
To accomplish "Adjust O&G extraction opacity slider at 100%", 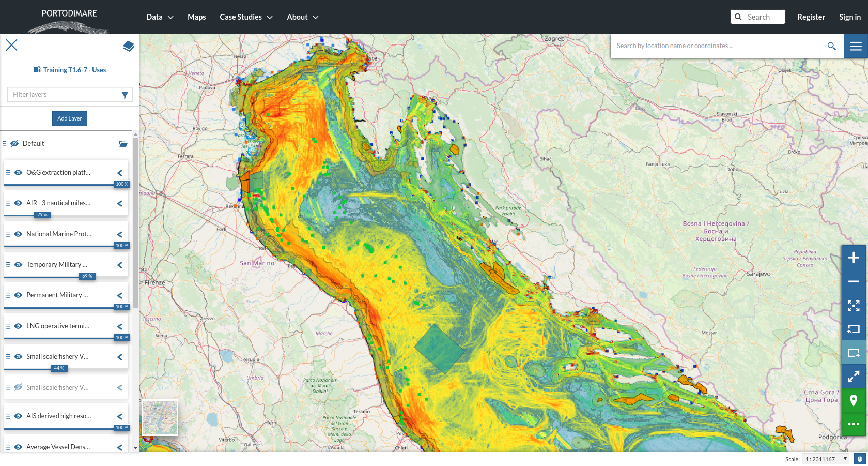I will click(x=122, y=184).
